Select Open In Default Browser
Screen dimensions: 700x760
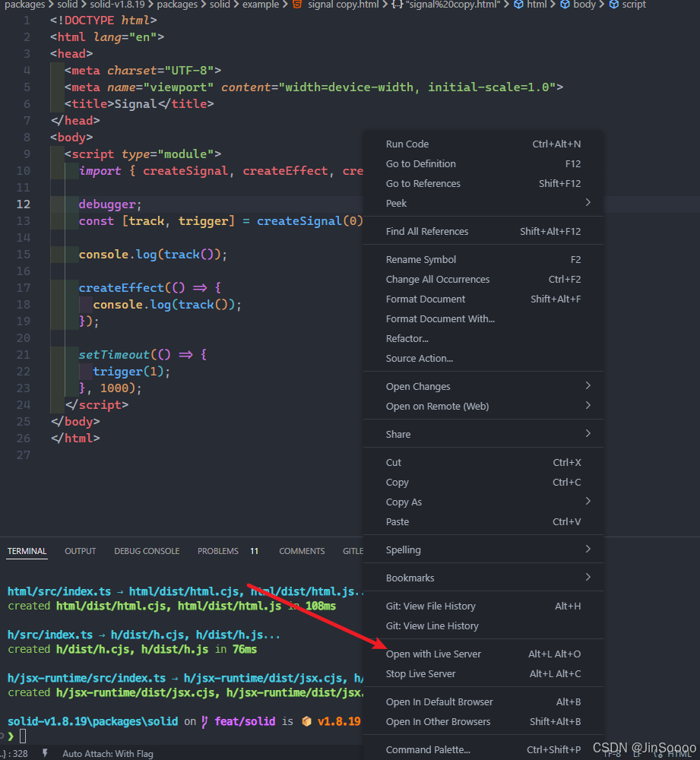click(483, 702)
